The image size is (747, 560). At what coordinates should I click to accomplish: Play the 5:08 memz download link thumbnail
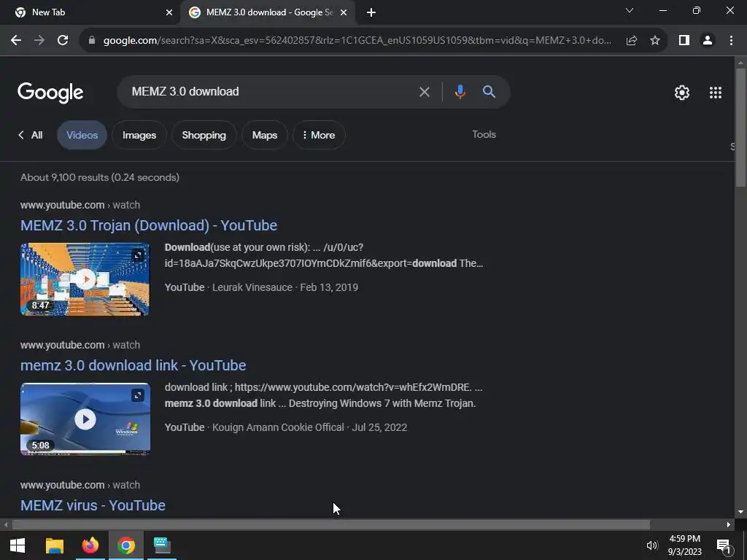click(85, 419)
